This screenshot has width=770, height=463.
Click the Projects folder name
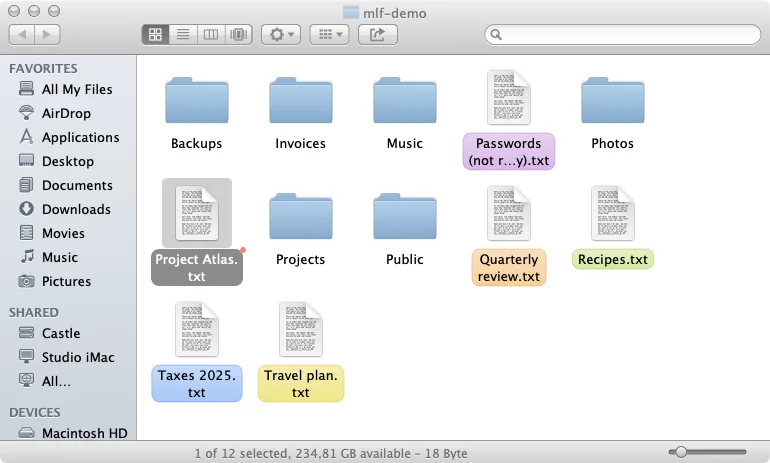tap(301, 259)
